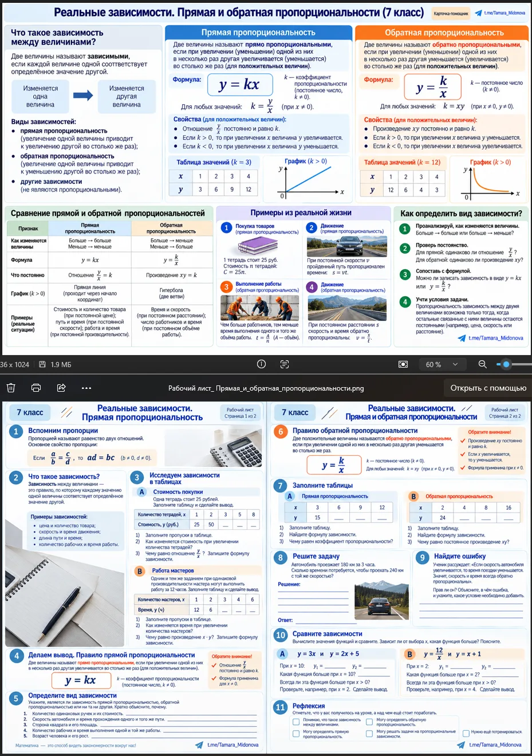
Task: Click the zoom out magnifier icon
Action: click(x=483, y=364)
